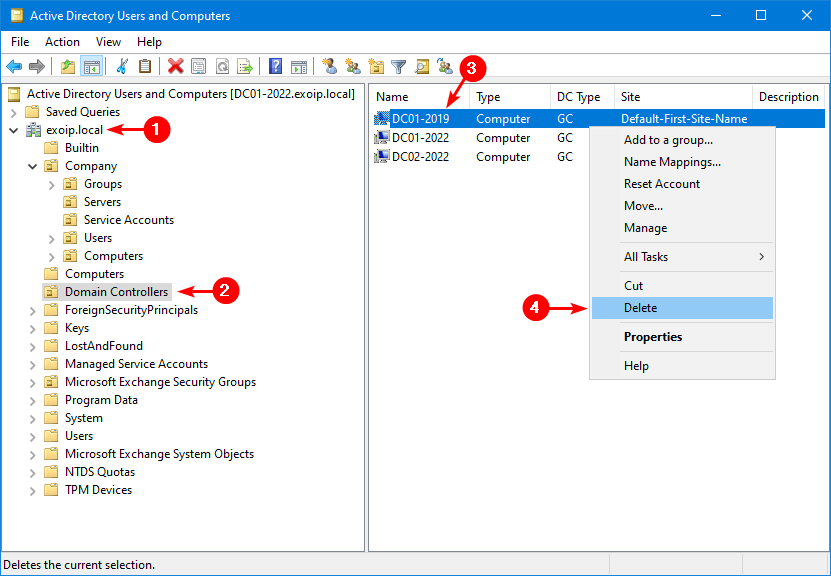This screenshot has height=576, width=831.
Task: Expand the Saved Queries node
Action: coord(14,112)
